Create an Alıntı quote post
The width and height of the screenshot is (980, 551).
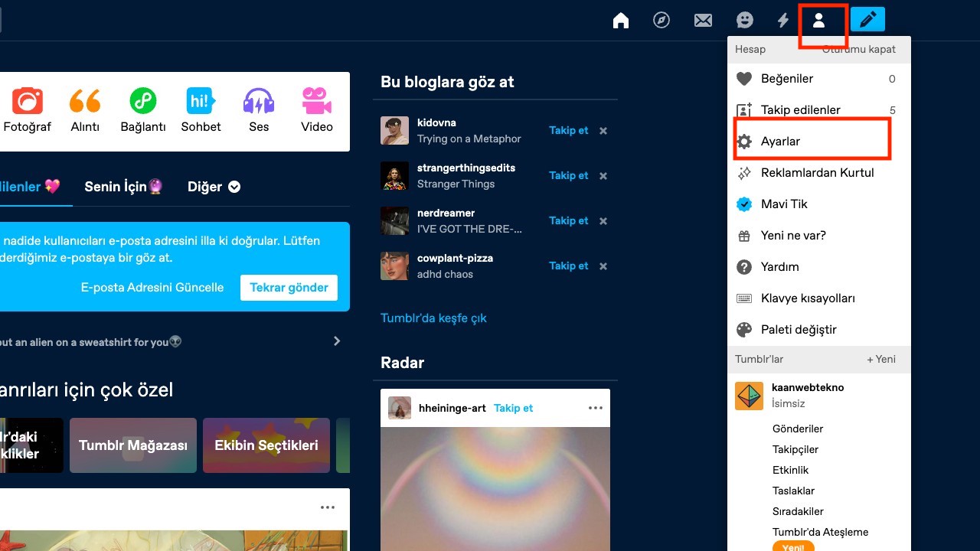(x=85, y=111)
